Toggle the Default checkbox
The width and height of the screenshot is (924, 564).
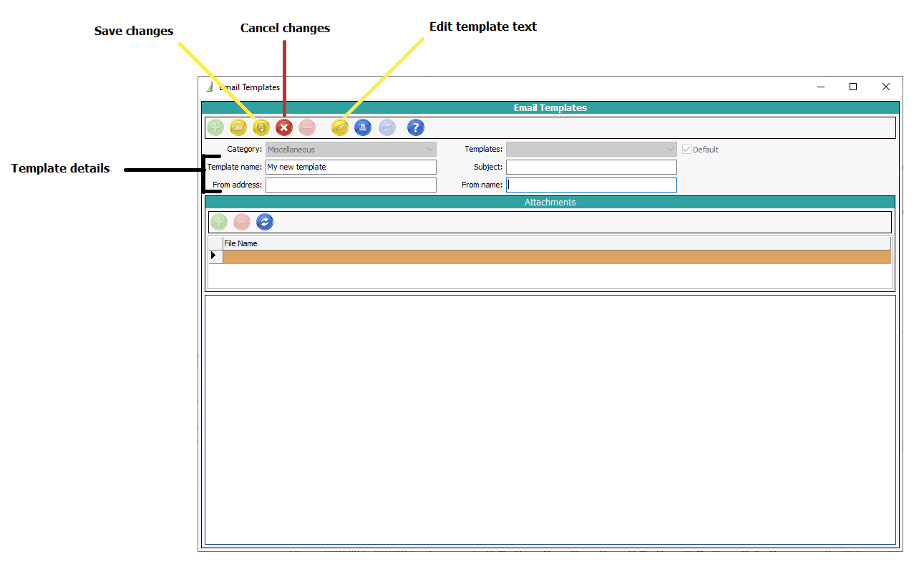(x=687, y=150)
